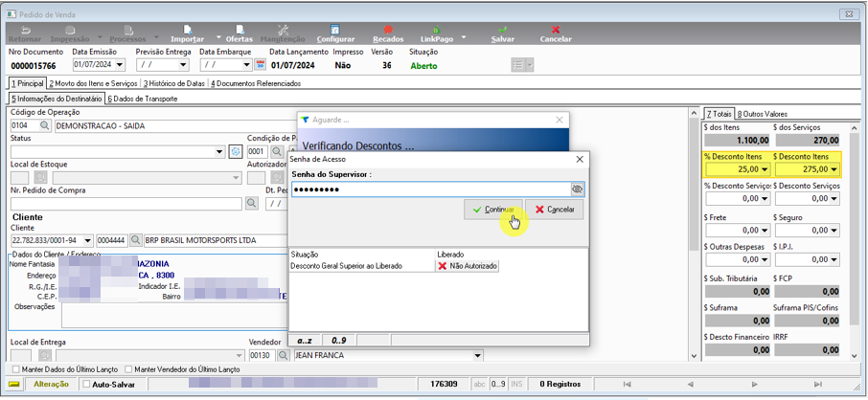Screen dimensions: 868x400
Task: Open the Configurar toolbar item
Action: click(335, 34)
